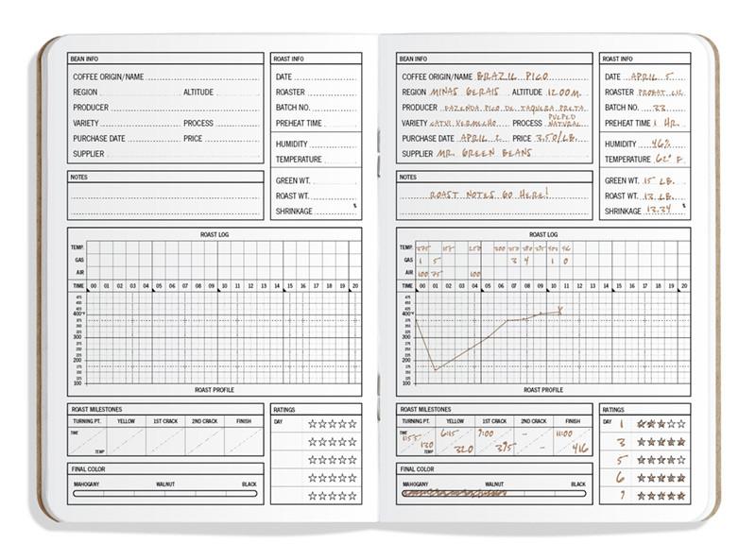Click the low point of the drawn roast curve
Viewport: 756px width, 560px height.
point(434,369)
